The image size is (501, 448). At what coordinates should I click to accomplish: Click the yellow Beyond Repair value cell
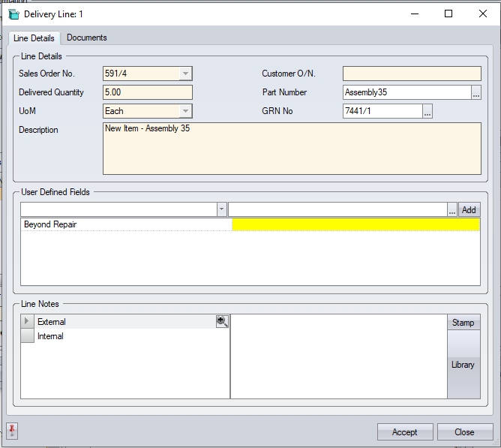355,224
